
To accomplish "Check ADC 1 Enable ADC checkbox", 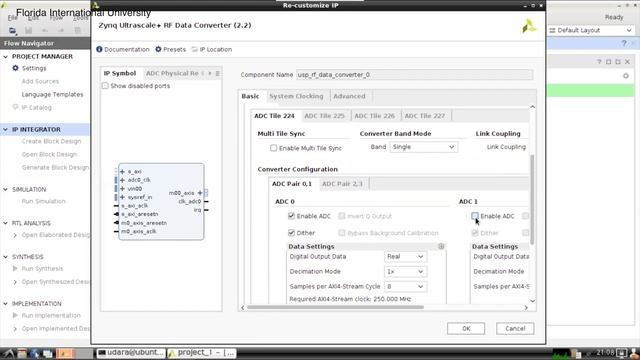I will pos(475,216).
